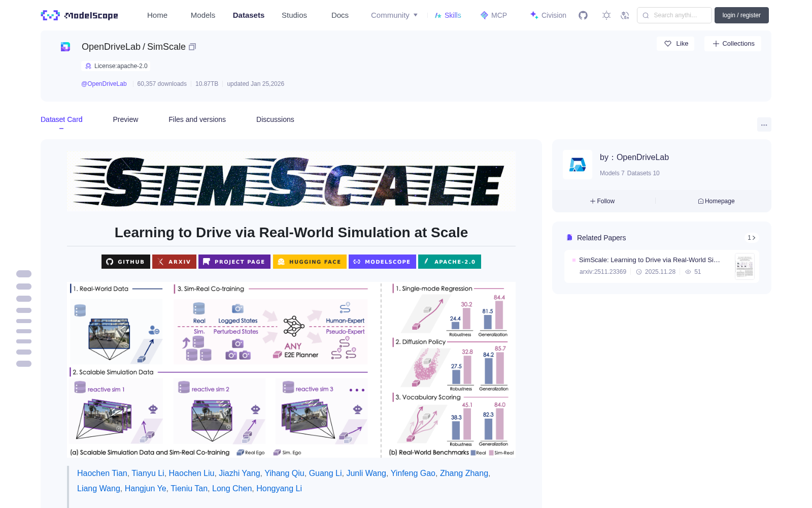Screen dimensions: 812x508
Task: Open the OpenDriveLab organization logo
Action: coord(578,165)
